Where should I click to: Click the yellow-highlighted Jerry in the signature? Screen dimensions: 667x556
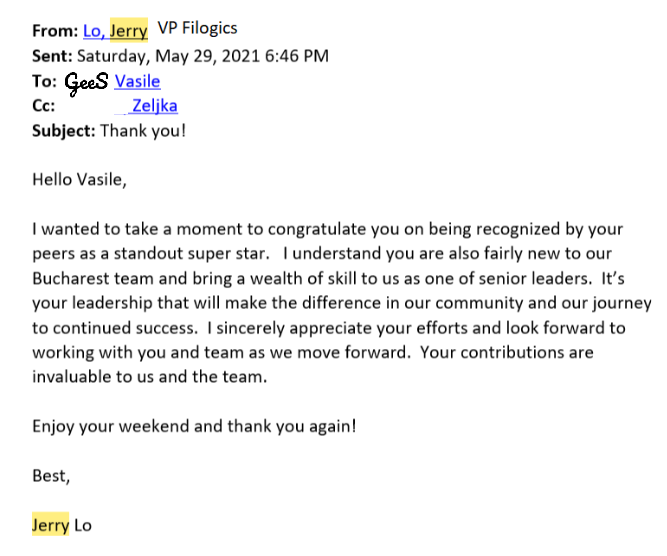pos(50,525)
